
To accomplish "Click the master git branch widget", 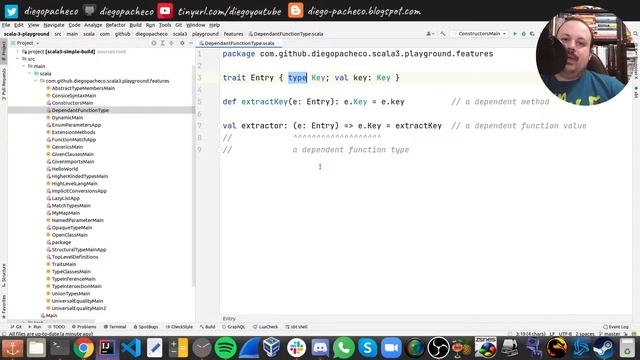I will pyautogui.click(x=610, y=334).
